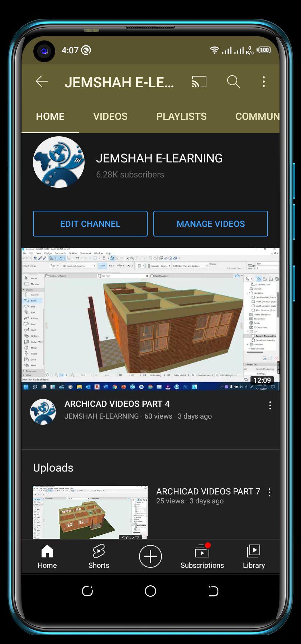Screen dimensions: 301x644
Task: Tap the search magnifier icon
Action: (x=233, y=82)
